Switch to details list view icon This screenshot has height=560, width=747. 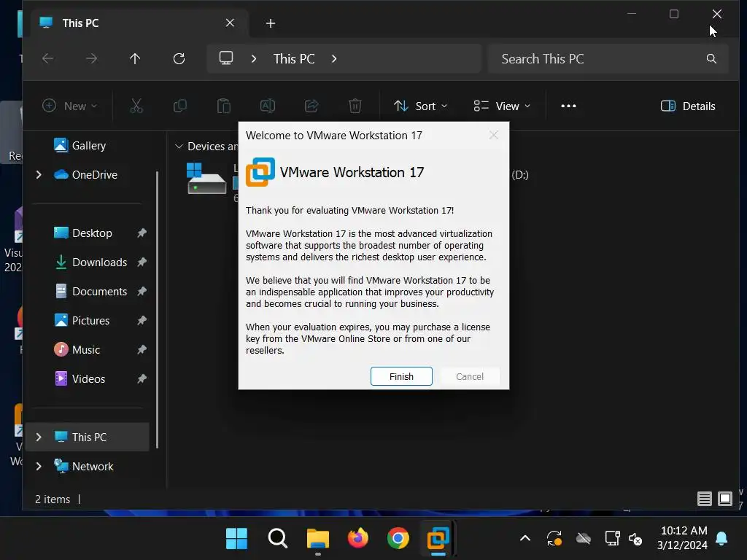[704, 499]
